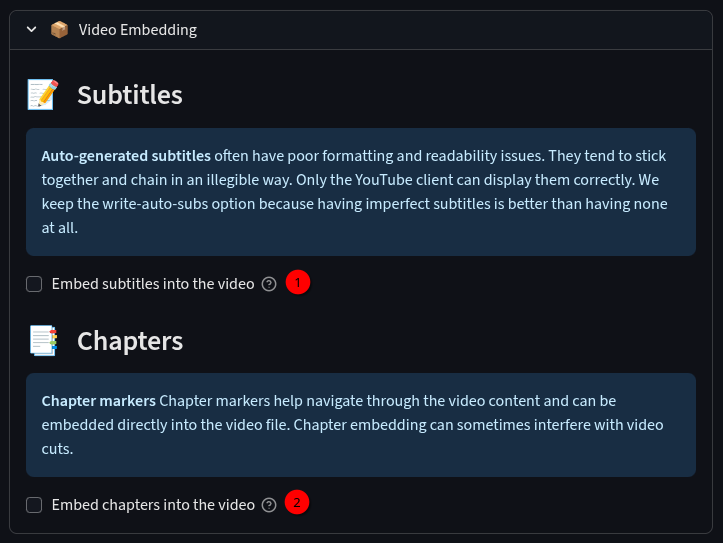Click the Embed chapters into the video label
723x543 pixels.
click(x=153, y=505)
